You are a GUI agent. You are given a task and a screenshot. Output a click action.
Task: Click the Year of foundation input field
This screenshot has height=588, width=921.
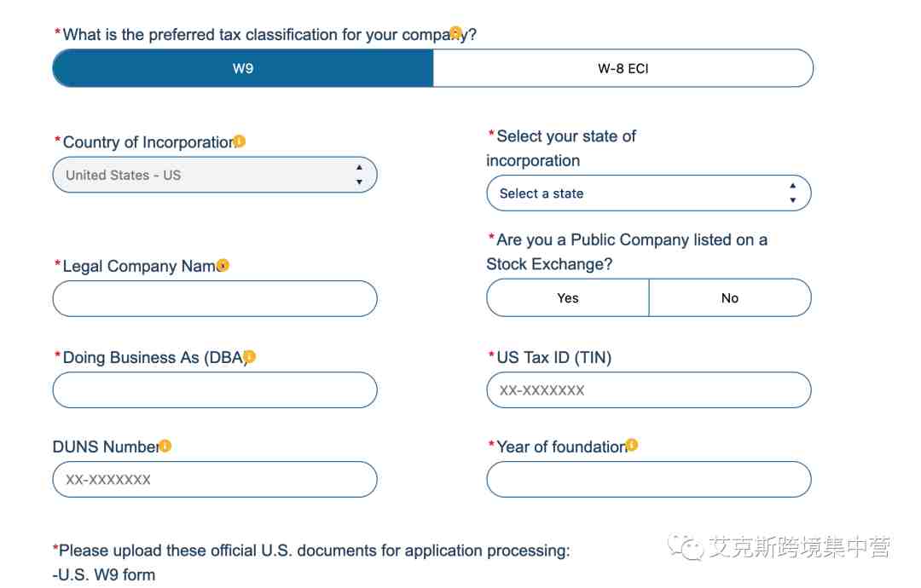(649, 479)
